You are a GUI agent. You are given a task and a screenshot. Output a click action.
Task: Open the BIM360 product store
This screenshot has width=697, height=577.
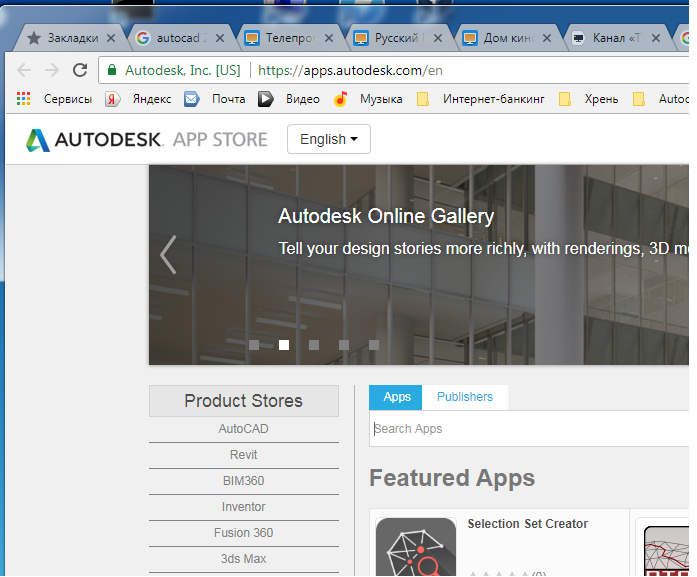[x=244, y=481]
